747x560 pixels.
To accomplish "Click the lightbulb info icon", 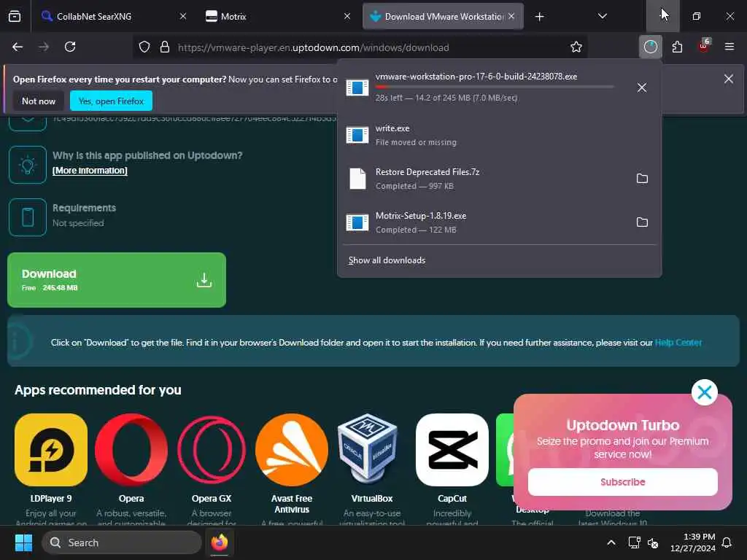I will click(28, 165).
